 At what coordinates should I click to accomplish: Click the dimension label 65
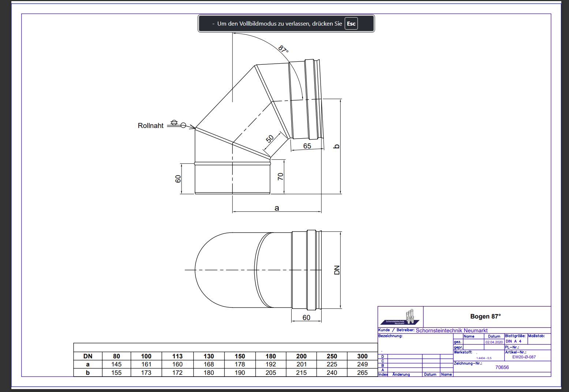point(307,146)
